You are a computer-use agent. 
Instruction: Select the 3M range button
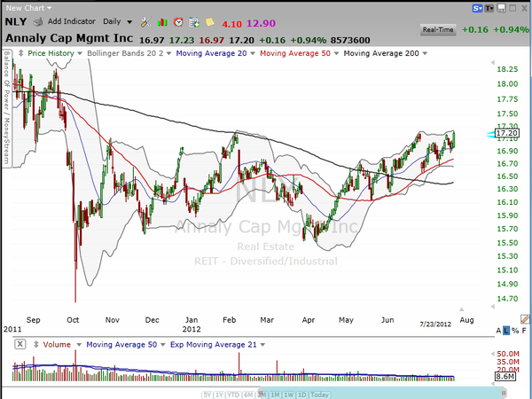[x=262, y=395]
